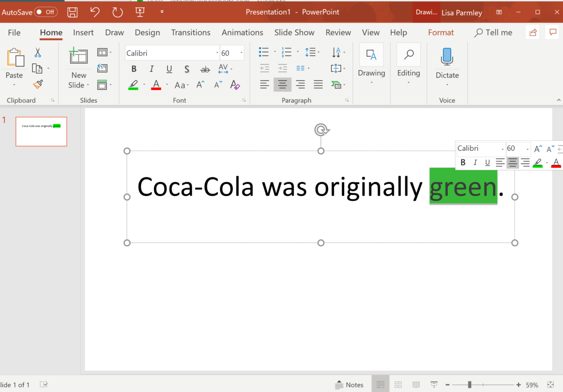
Task: Open Font dialog launcher
Action: [x=244, y=100]
